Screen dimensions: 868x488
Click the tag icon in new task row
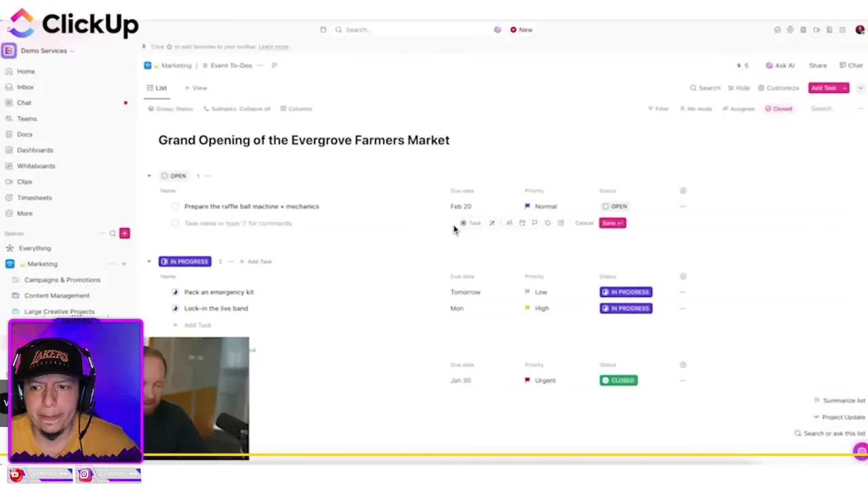point(548,223)
